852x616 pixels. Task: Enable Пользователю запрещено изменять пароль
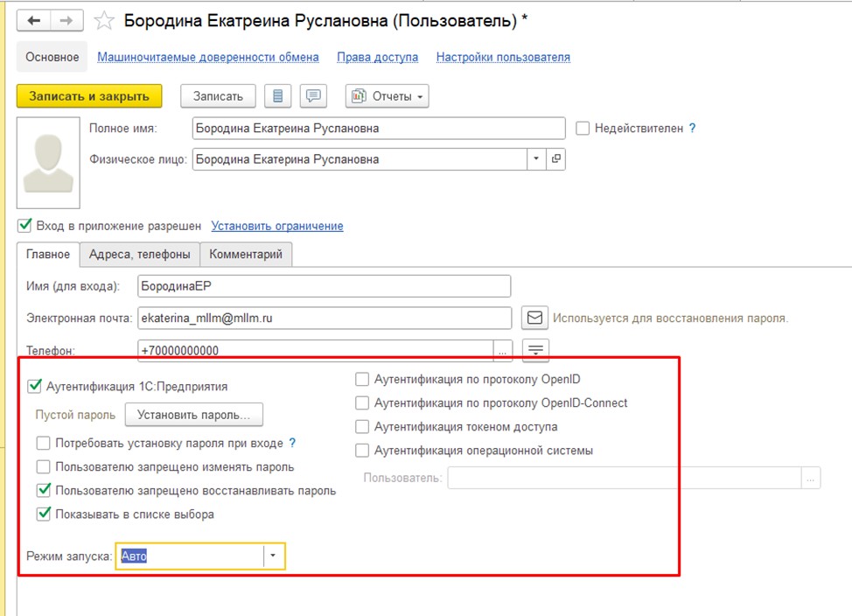click(44, 466)
